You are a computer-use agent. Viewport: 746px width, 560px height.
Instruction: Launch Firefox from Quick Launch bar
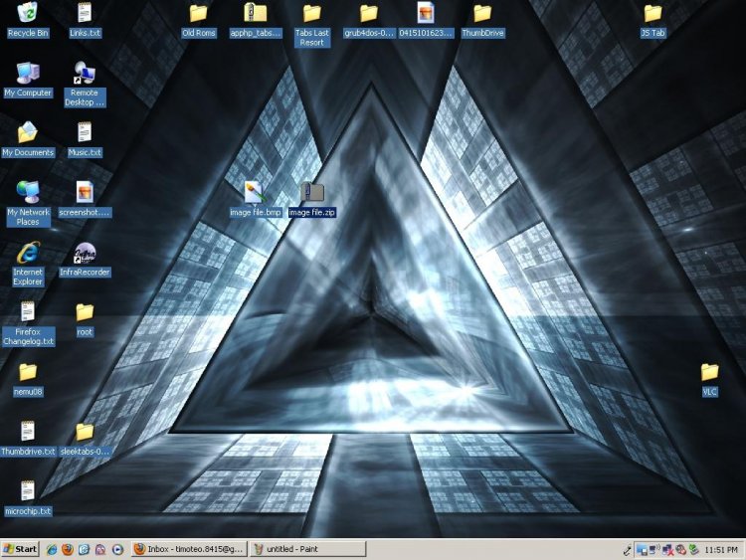coord(68,549)
